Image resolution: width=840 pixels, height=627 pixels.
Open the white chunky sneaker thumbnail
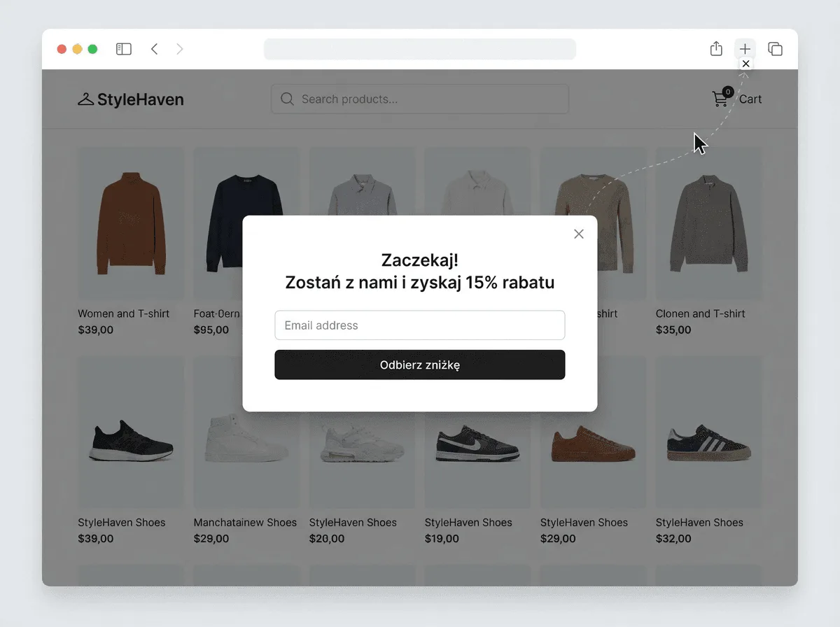coord(361,432)
